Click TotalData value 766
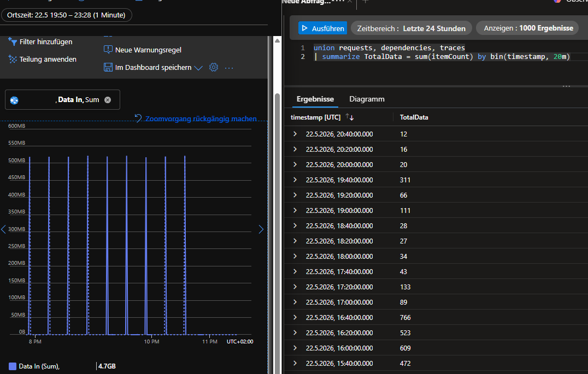 405,317
